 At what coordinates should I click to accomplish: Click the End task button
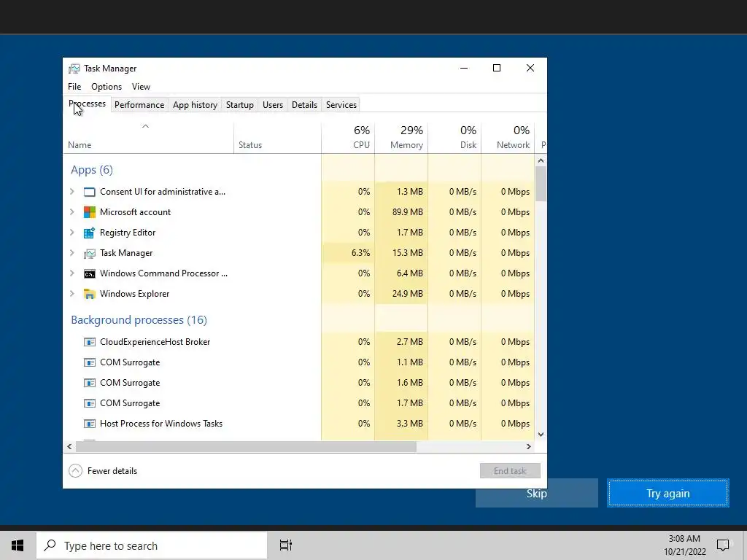pos(510,471)
